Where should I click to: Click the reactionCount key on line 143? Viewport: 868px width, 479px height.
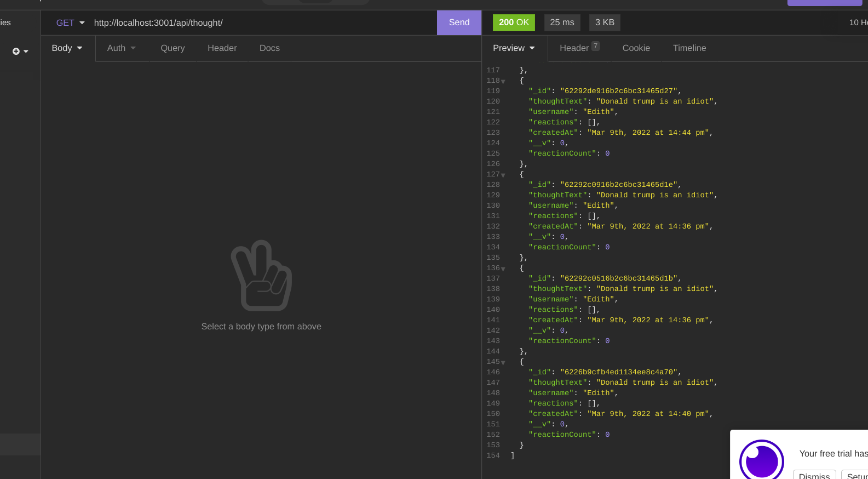click(x=562, y=341)
